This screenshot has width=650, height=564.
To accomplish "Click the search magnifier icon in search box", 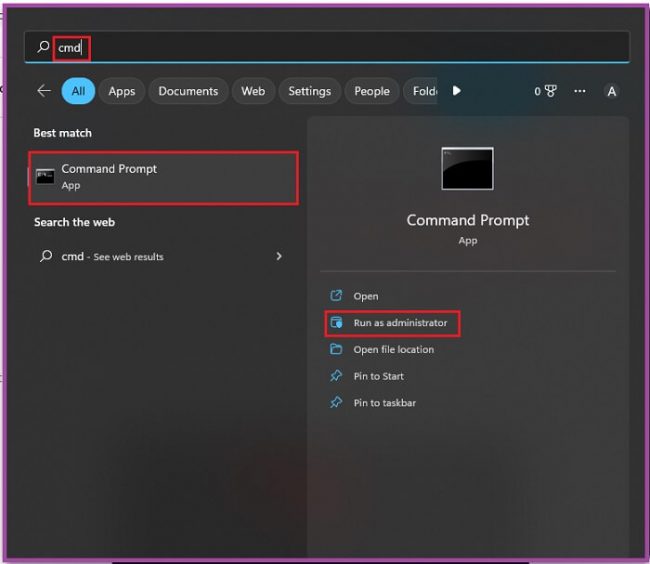I will (43, 47).
